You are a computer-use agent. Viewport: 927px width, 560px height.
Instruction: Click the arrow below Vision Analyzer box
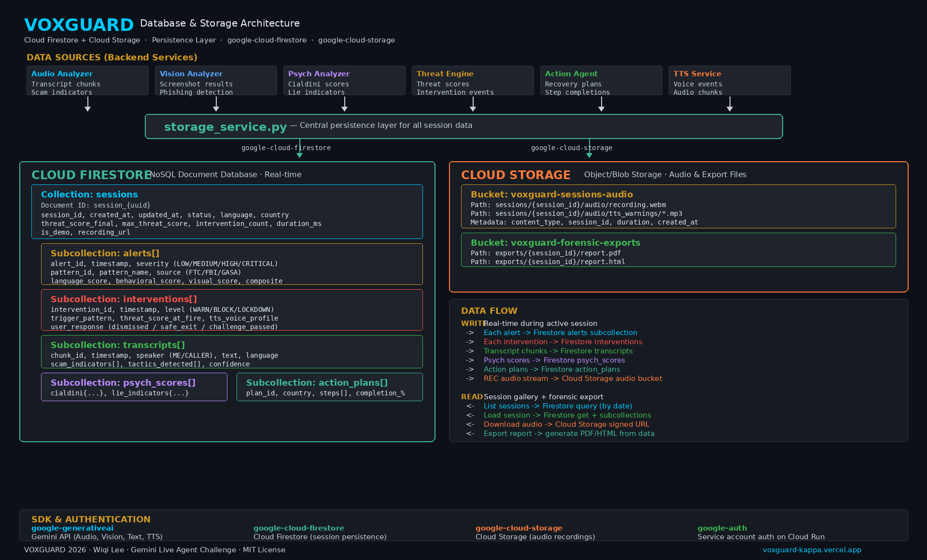216,104
